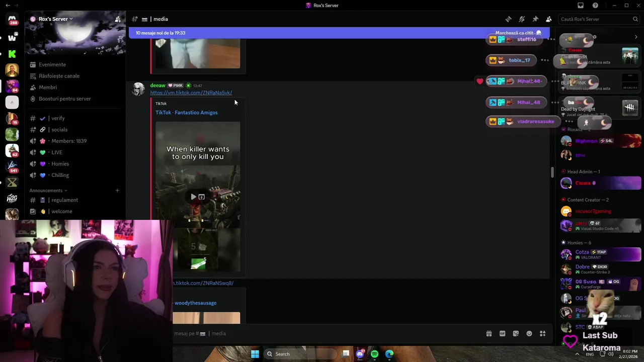Open the W server icon in sidebar
This screenshot has height=362, width=644.
point(12,38)
